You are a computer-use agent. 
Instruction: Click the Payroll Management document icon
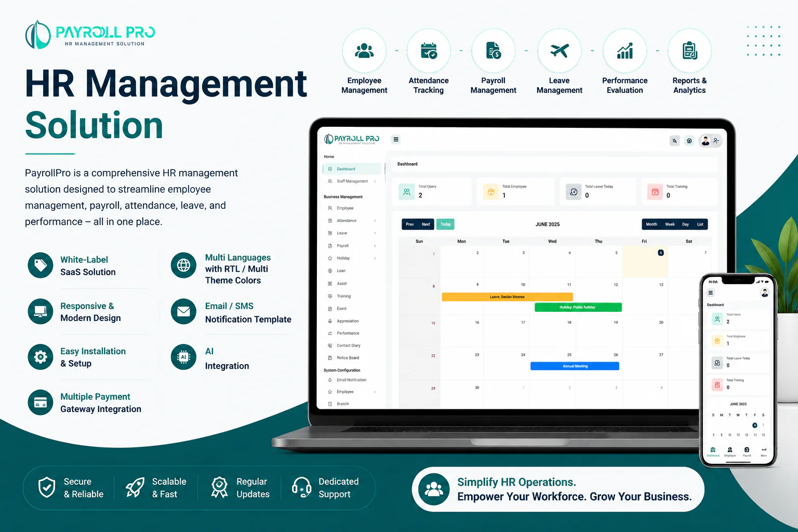pos(493,51)
